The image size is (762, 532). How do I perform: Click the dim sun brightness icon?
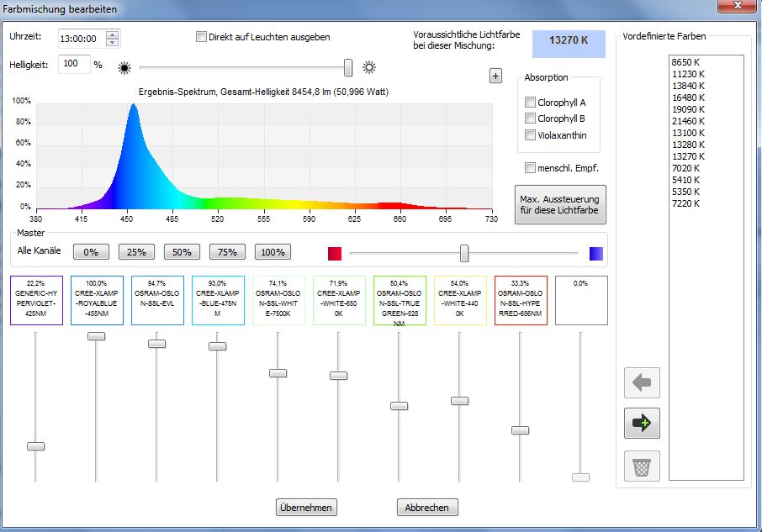124,67
